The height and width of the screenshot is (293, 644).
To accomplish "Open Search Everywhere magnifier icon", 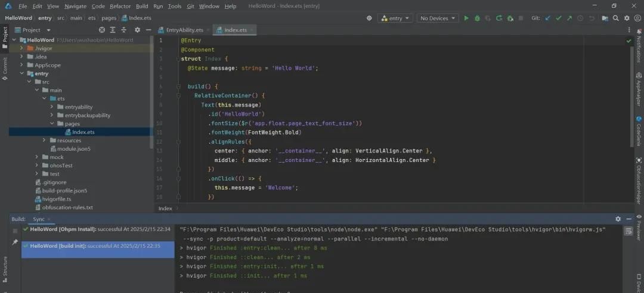I will [615, 18].
